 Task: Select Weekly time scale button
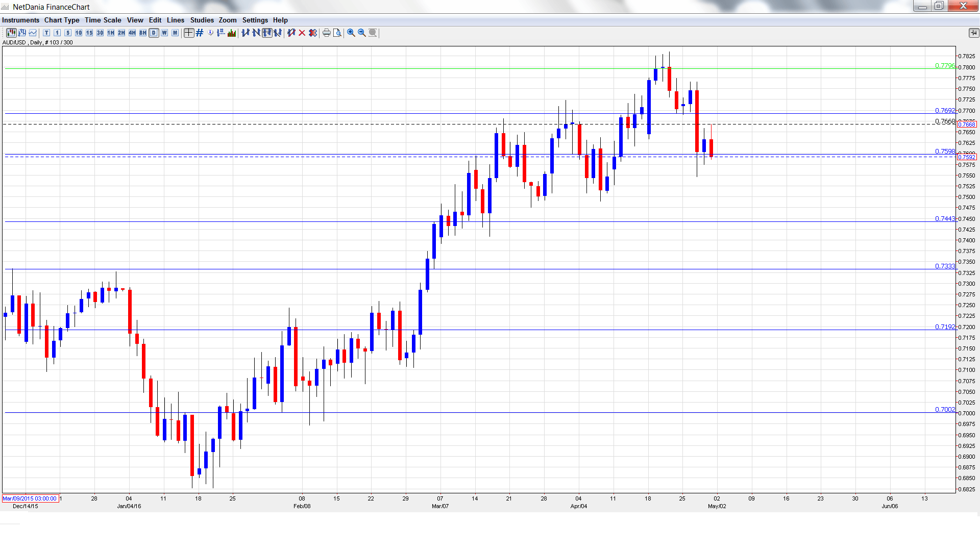point(164,33)
